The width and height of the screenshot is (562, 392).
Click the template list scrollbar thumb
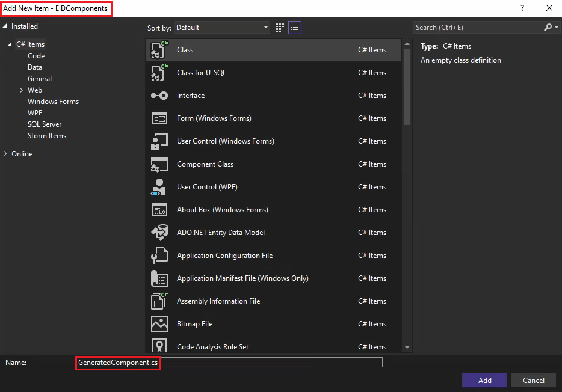[407, 87]
